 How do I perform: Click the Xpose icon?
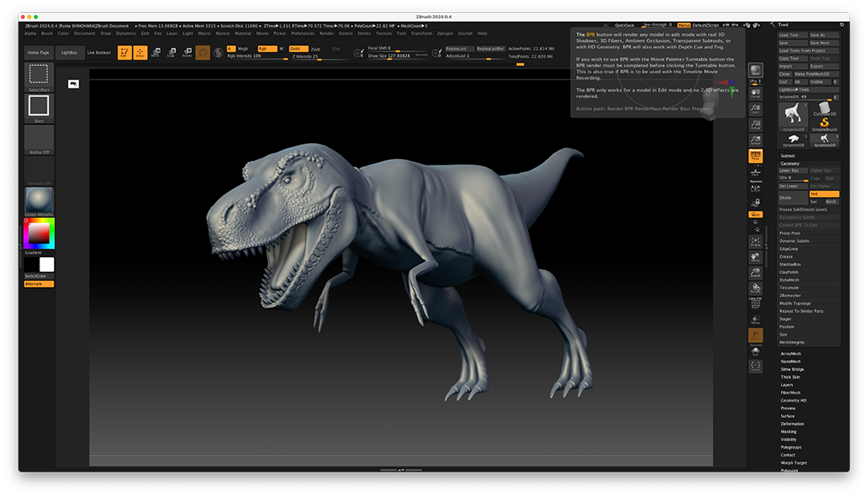tap(755, 367)
